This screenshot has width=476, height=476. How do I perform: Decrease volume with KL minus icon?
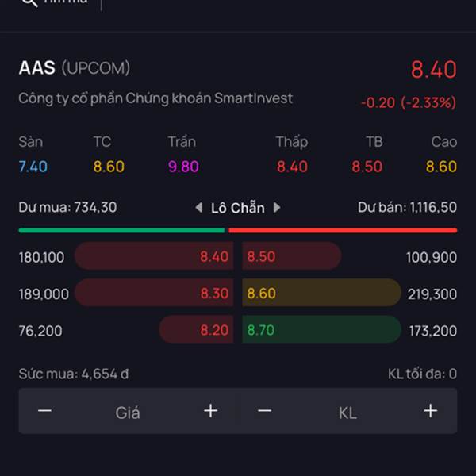click(x=264, y=411)
